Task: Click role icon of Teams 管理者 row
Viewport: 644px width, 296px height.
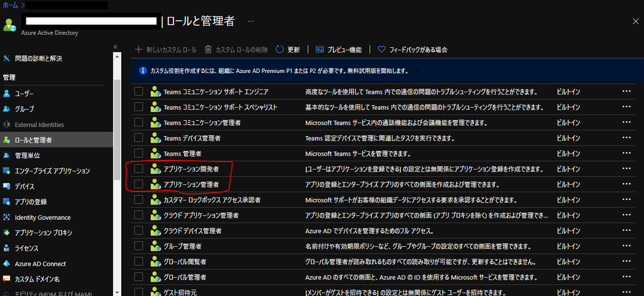Action: 156,153
